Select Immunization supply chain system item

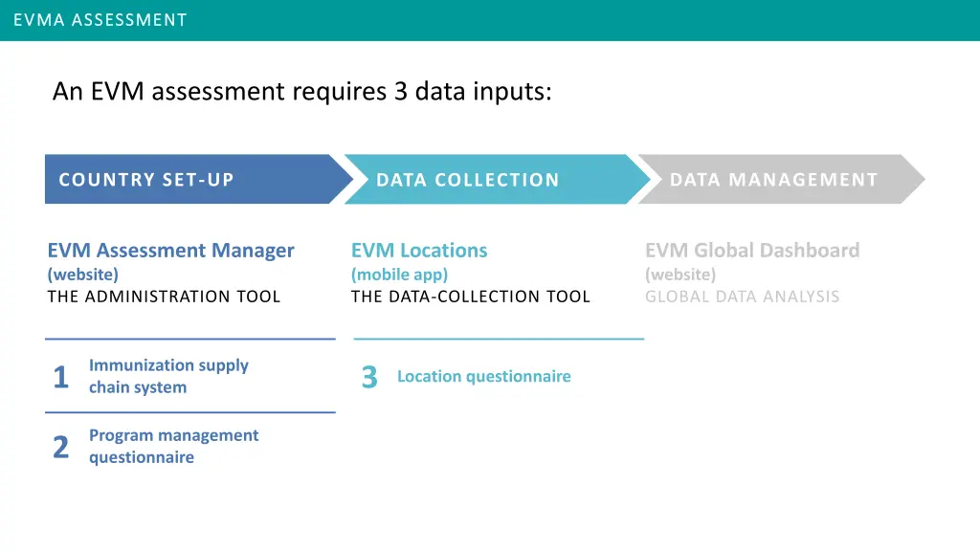click(168, 376)
